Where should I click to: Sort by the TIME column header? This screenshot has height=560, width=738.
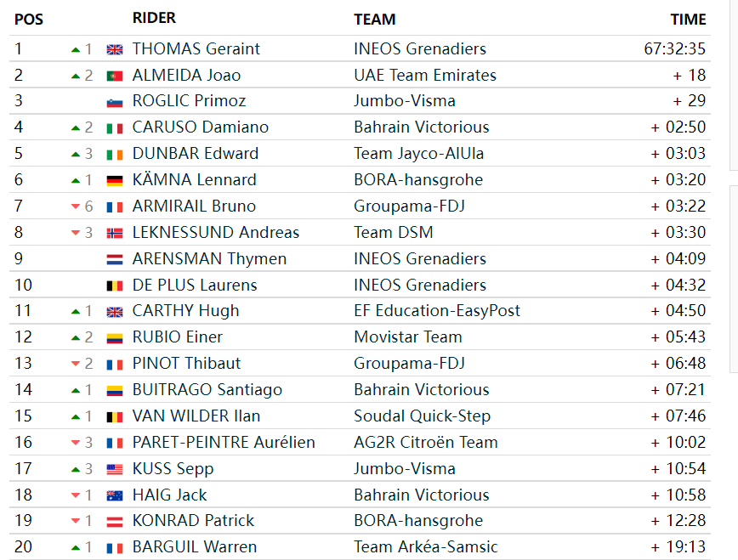point(688,20)
